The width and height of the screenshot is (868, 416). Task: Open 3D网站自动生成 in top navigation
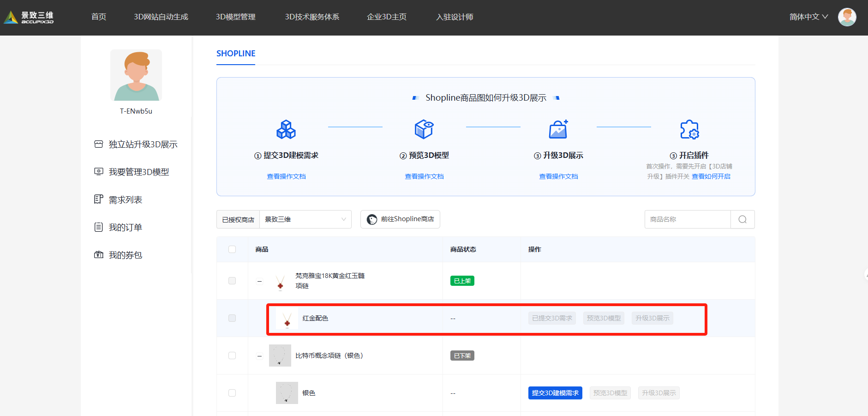(x=161, y=17)
